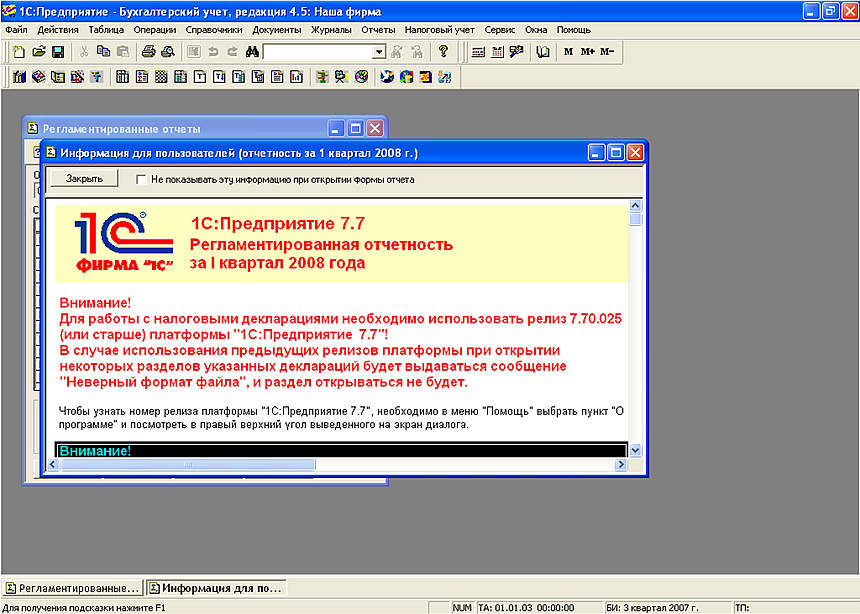Open the Налоговый учет menu

pos(439,30)
